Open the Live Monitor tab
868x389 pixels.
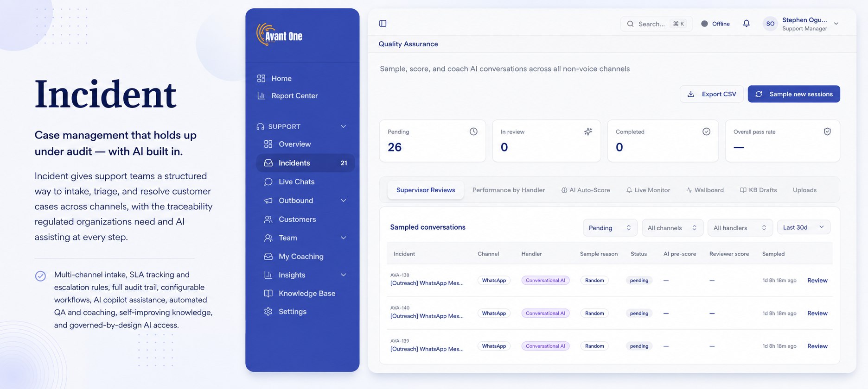click(648, 190)
